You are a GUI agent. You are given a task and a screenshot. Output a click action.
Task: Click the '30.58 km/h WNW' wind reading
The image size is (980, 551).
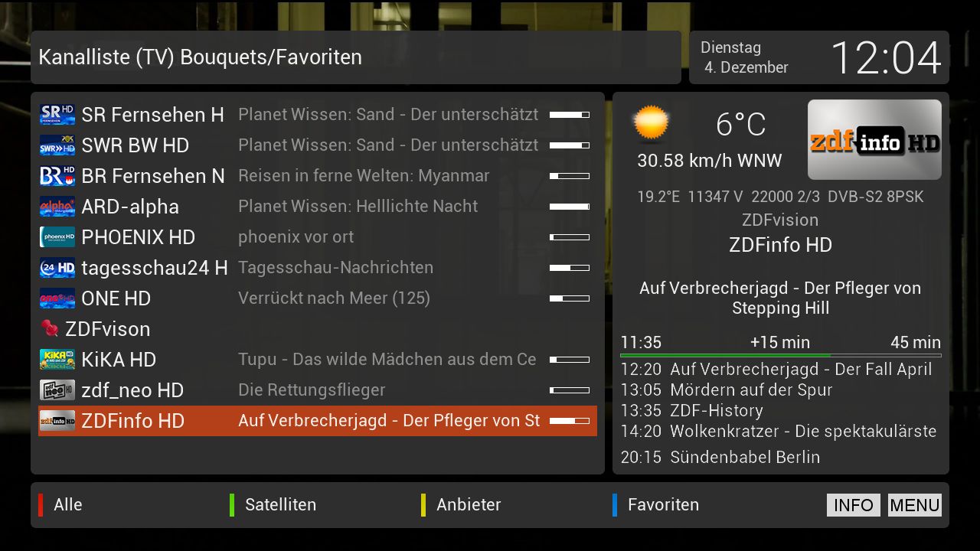(710, 161)
